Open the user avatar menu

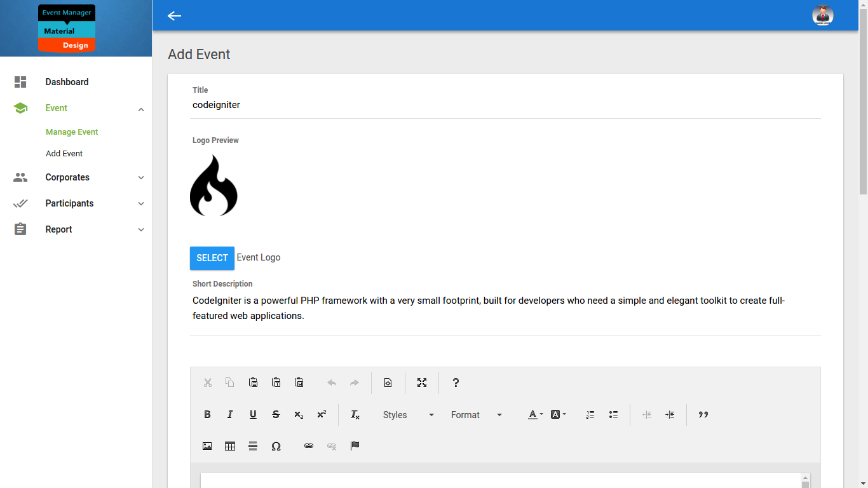tap(823, 15)
